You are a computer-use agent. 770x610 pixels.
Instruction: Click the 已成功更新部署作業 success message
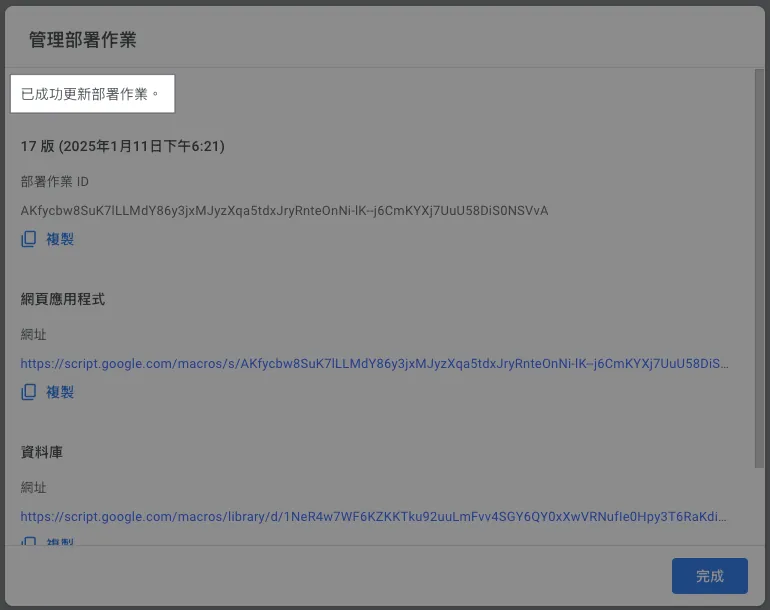91,94
